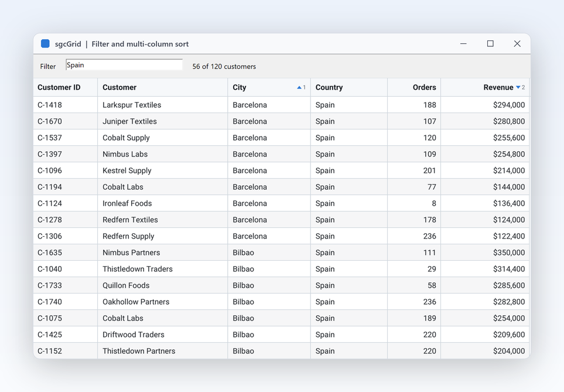This screenshot has height=392, width=564.
Task: Select cell C-1733
Action: point(66,285)
